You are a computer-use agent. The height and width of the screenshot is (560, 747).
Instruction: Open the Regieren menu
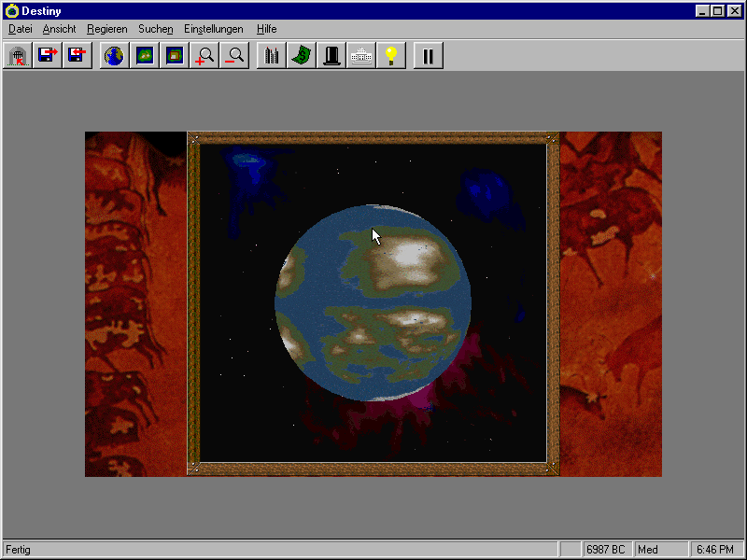[x=106, y=29]
